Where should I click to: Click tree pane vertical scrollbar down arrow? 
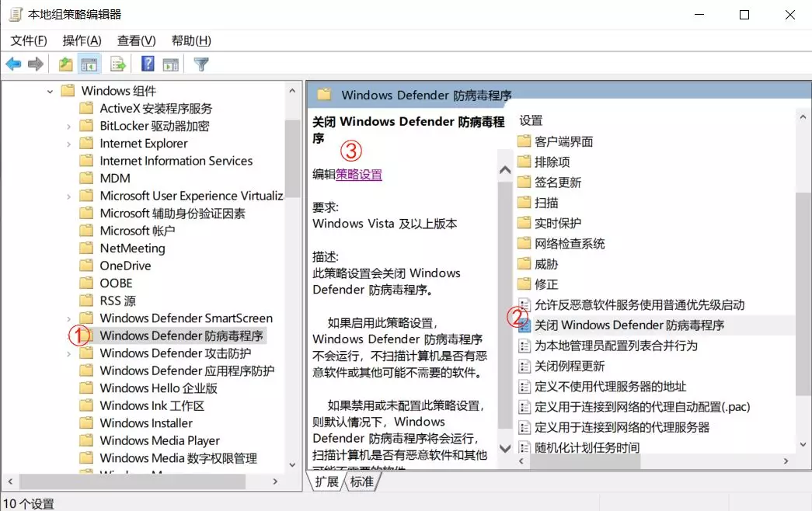(292, 465)
